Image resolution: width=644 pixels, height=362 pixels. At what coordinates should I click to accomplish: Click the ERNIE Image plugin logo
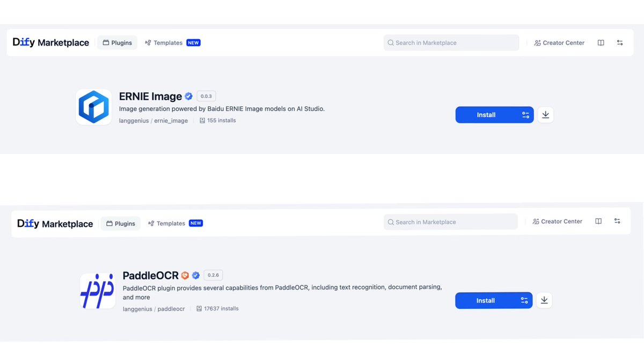[94, 107]
